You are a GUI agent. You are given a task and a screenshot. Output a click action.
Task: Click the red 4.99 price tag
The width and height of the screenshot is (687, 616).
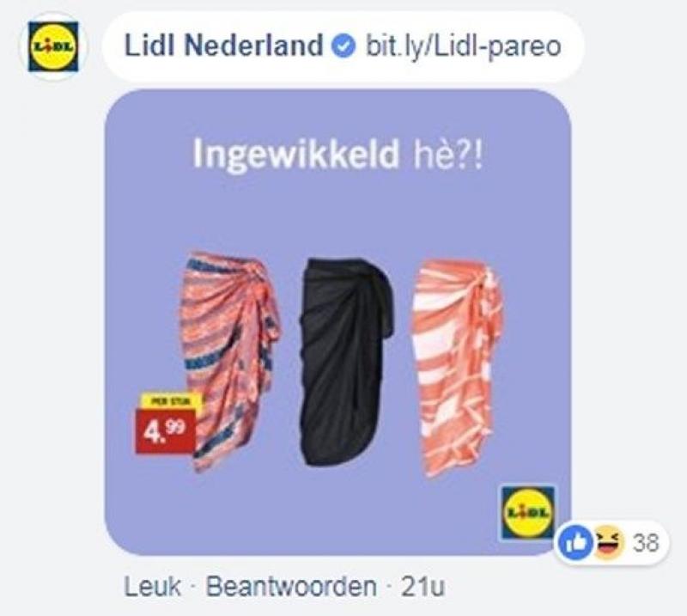click(165, 430)
